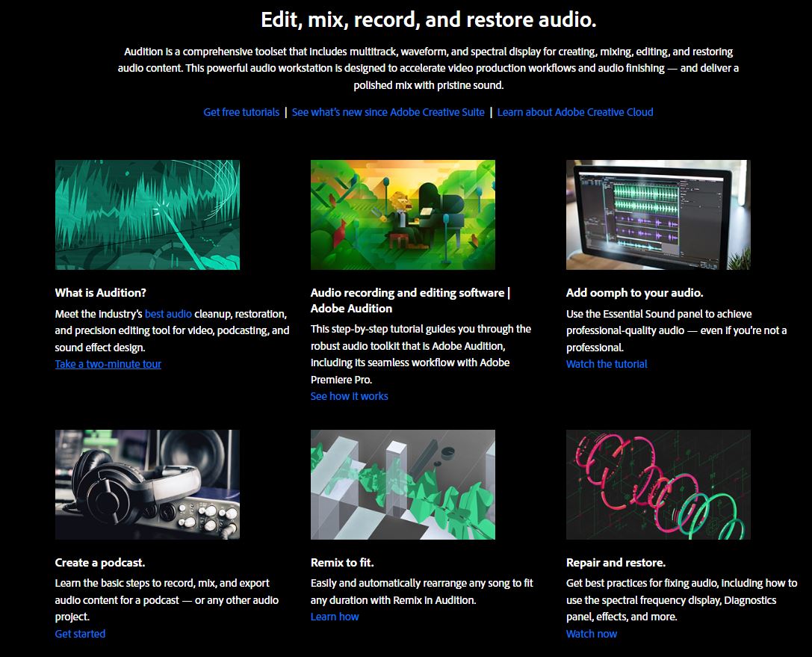
Task: Click Watch the tutorial
Action: tap(606, 364)
